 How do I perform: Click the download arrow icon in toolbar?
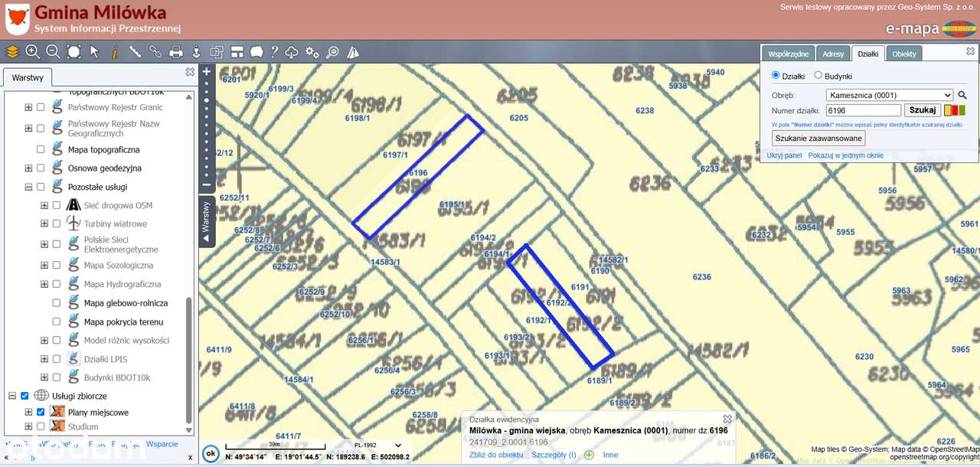click(196, 52)
